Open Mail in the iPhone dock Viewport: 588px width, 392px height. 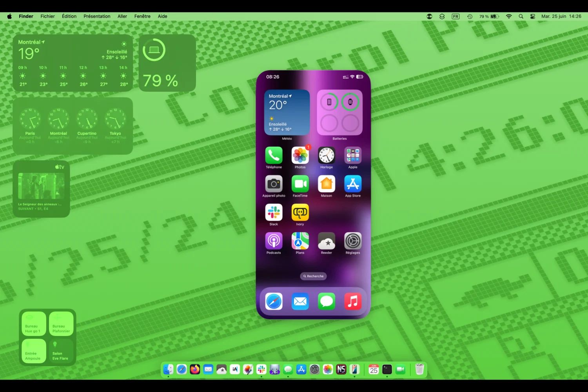pos(300,301)
